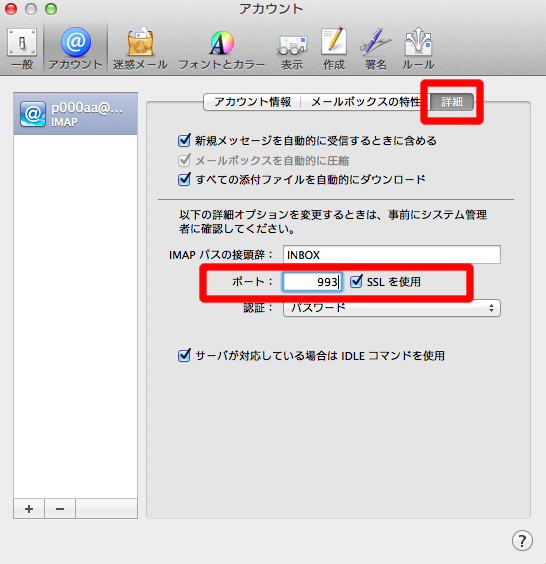The height and width of the screenshot is (564, 546).
Task: Open the ルール rules preferences
Action: tap(418, 49)
